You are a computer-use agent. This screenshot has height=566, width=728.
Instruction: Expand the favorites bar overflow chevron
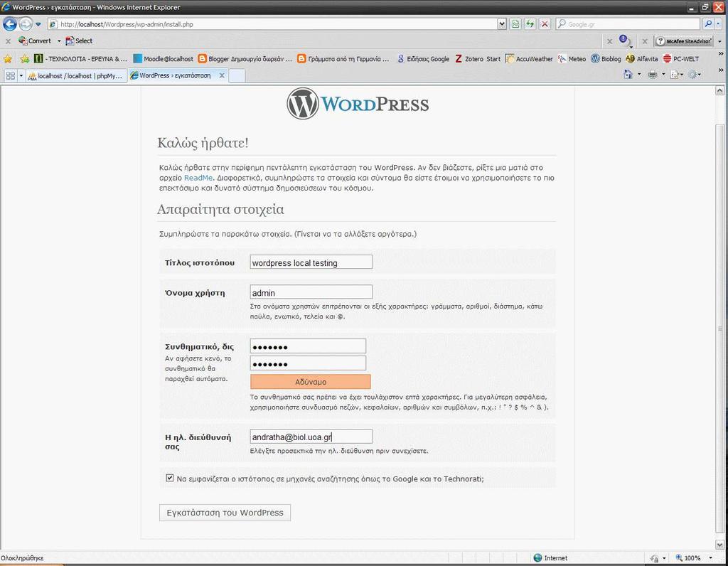pyautogui.click(x=721, y=54)
